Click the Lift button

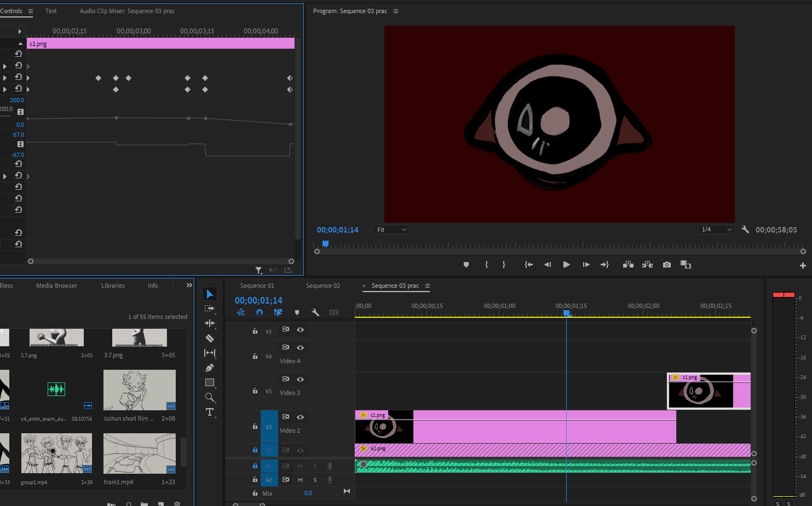tap(628, 265)
